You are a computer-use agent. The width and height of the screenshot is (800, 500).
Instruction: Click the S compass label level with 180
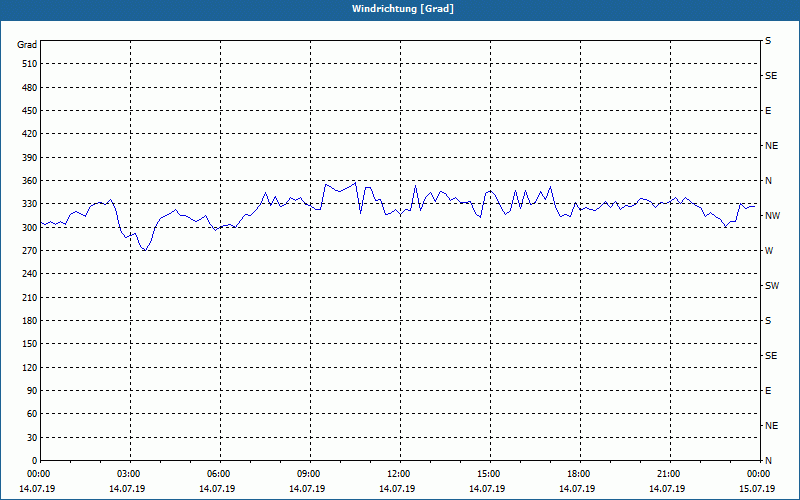coord(768,321)
